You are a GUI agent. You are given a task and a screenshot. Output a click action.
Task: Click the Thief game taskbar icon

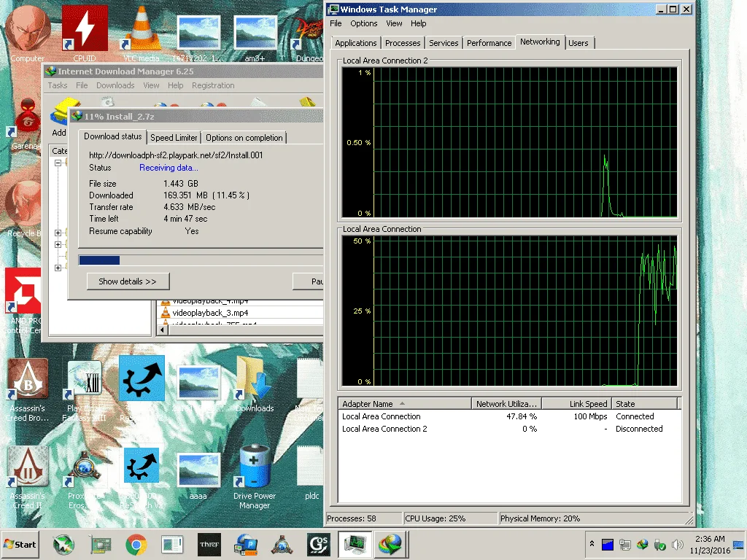tap(209, 544)
